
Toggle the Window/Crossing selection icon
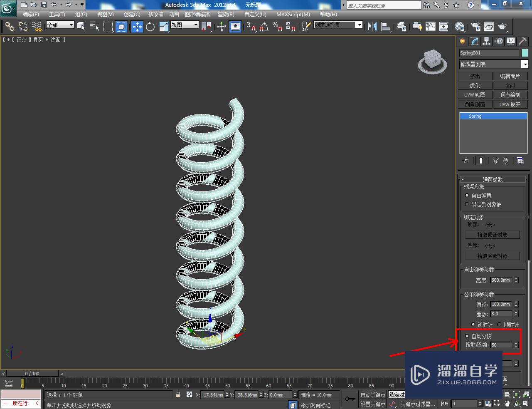coord(121,27)
